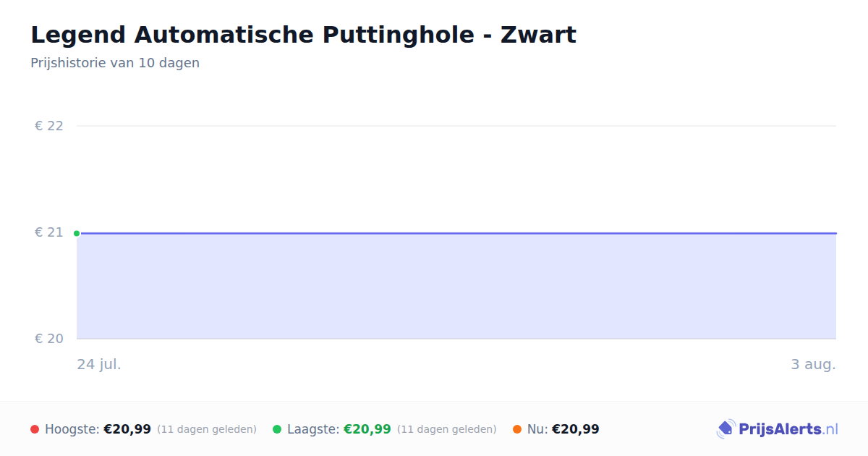Click the 11 dagen geleden note beside Hoogste
The height and width of the screenshot is (456, 868).
click(x=207, y=429)
